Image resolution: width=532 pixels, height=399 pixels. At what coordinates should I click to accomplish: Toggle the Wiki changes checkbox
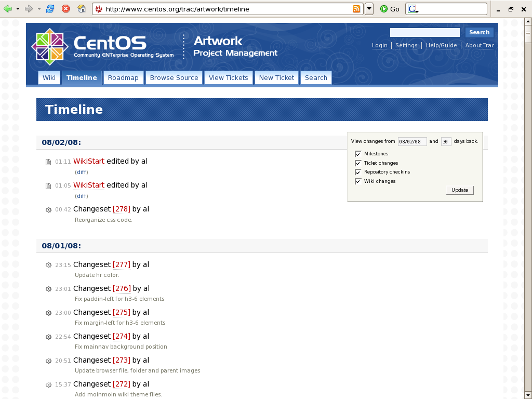pyautogui.click(x=358, y=181)
